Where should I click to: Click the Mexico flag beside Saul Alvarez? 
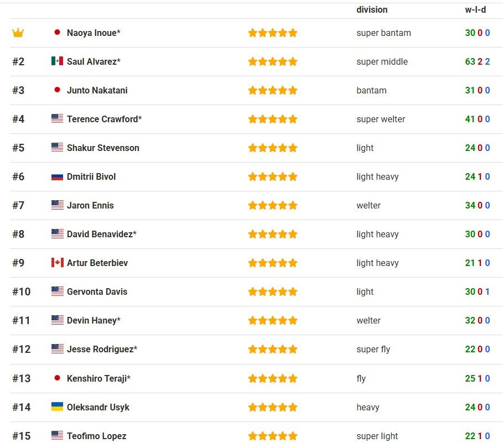tap(57, 61)
